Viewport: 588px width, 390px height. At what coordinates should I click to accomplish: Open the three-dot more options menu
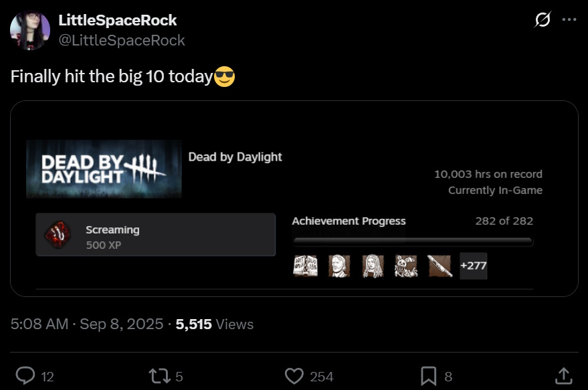569,20
